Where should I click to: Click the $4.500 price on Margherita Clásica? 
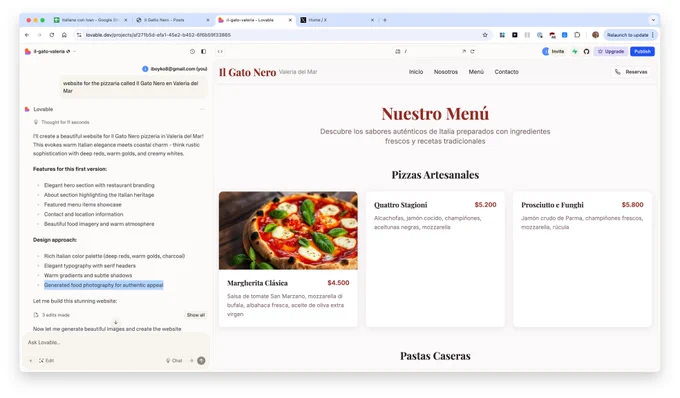338,283
